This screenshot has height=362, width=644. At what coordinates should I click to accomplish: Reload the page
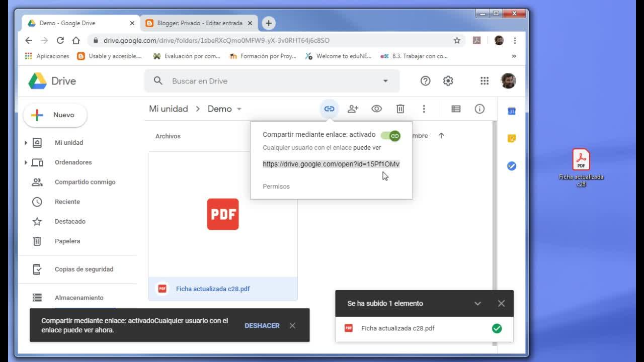[x=60, y=41]
